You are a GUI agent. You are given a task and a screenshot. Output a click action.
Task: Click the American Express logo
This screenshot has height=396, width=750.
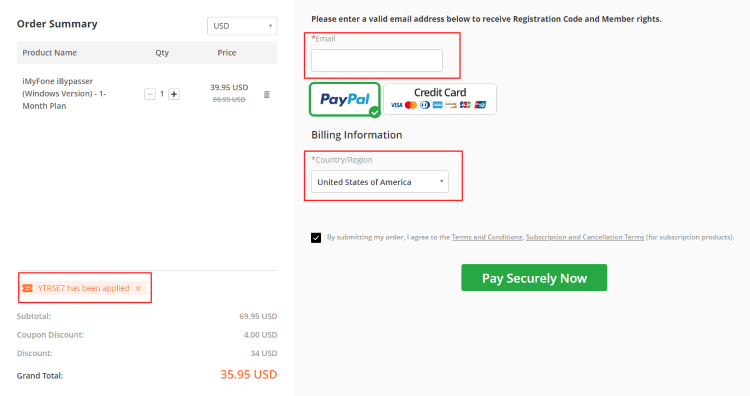coord(438,105)
